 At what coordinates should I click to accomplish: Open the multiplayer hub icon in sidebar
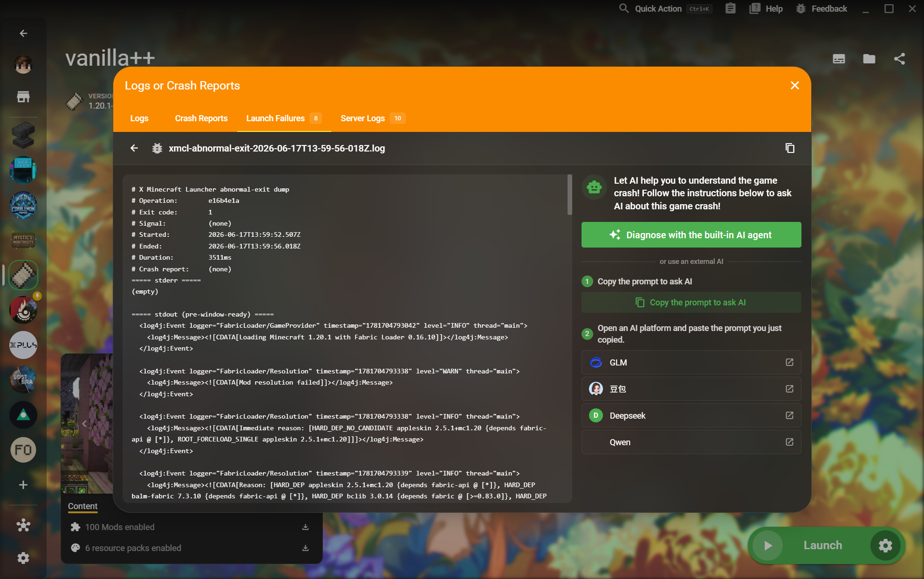[x=23, y=526]
